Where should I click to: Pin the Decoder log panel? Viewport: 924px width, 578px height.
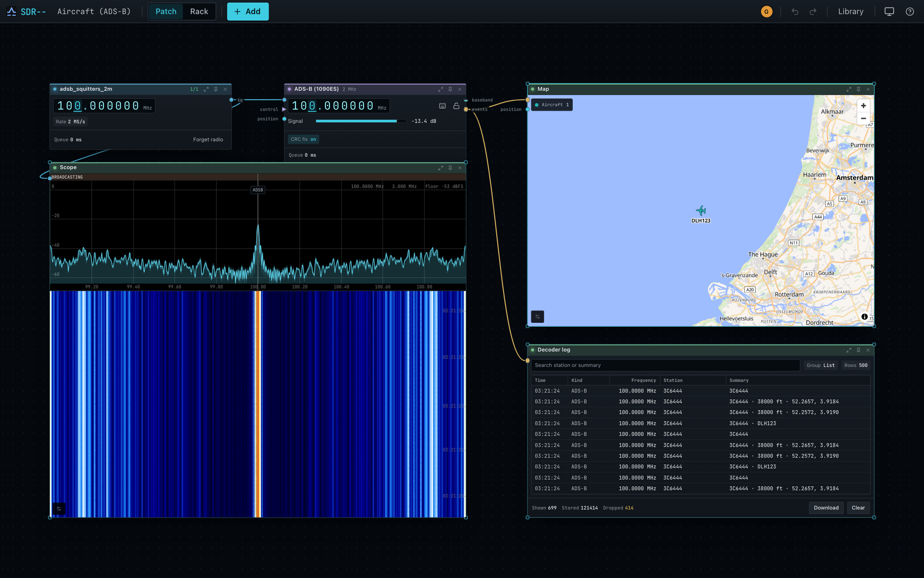858,350
